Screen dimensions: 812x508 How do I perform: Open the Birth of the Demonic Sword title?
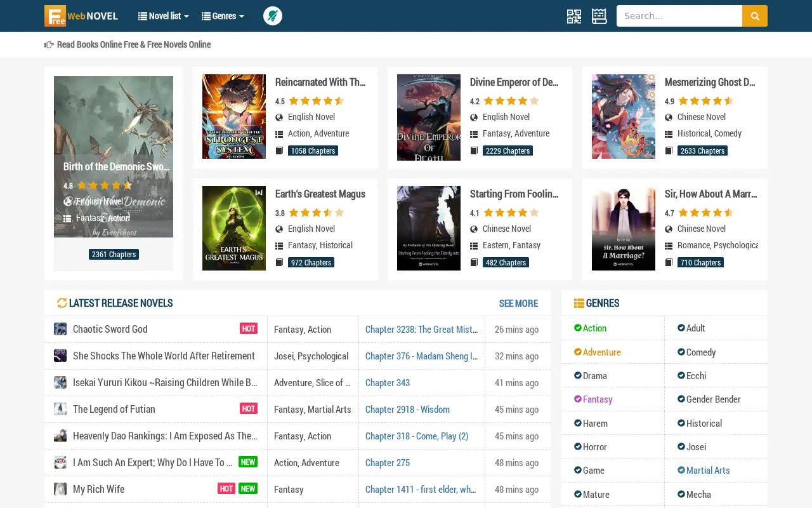click(116, 166)
